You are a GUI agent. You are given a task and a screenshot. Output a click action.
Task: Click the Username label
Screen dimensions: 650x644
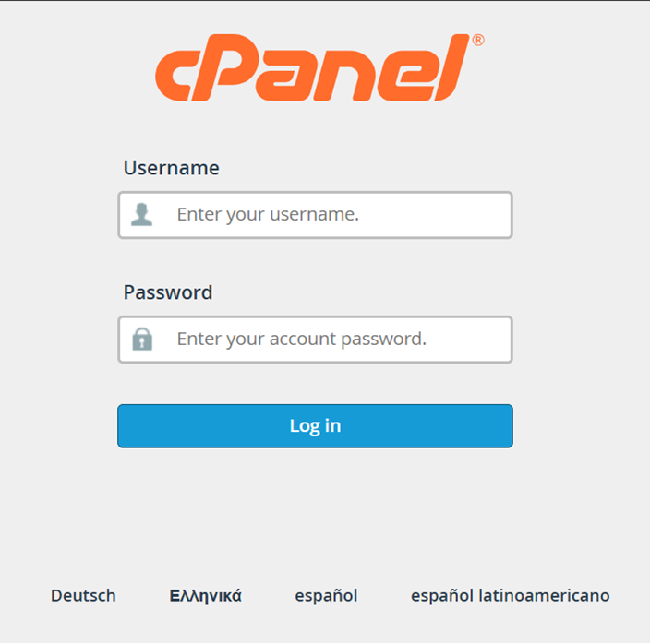(x=171, y=168)
